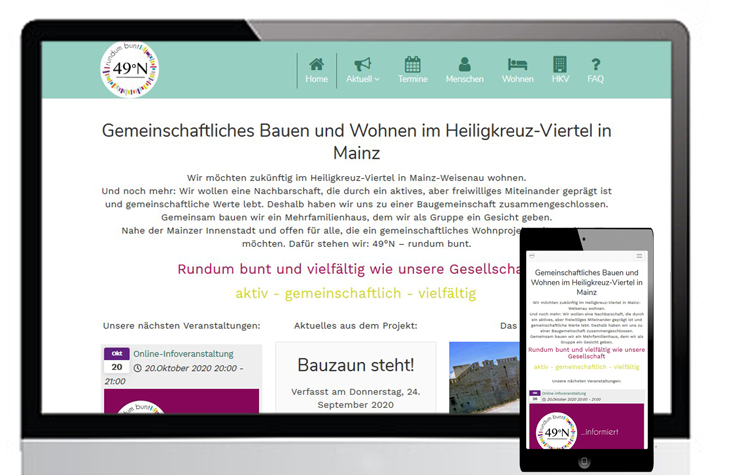Open the Online-Infoveranstaltung link on desktop

click(x=183, y=353)
